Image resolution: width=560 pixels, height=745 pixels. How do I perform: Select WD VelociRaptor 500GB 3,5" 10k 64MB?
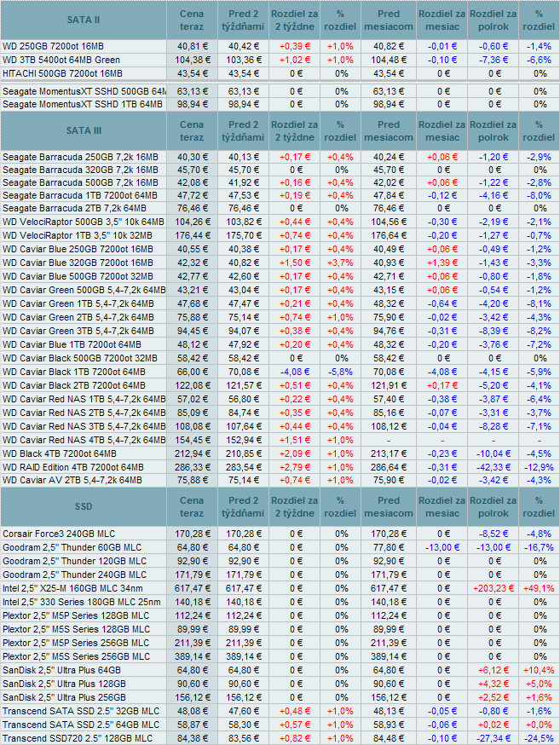point(84,222)
